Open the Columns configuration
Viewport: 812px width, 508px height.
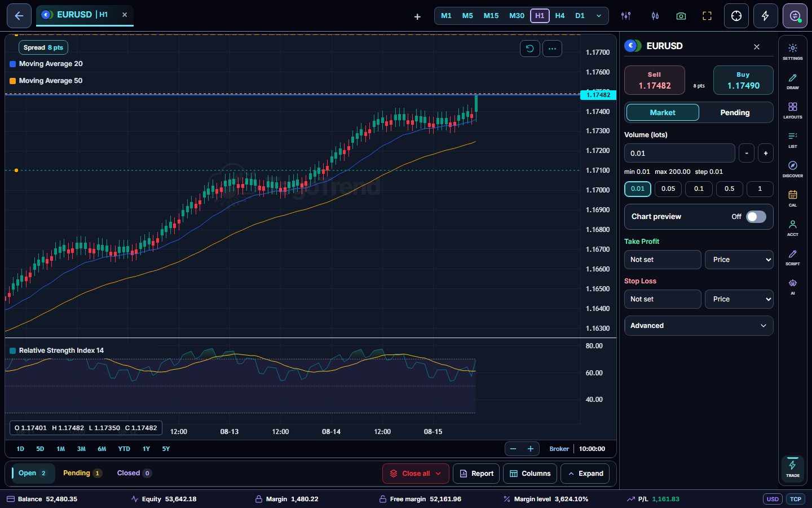[x=530, y=474]
